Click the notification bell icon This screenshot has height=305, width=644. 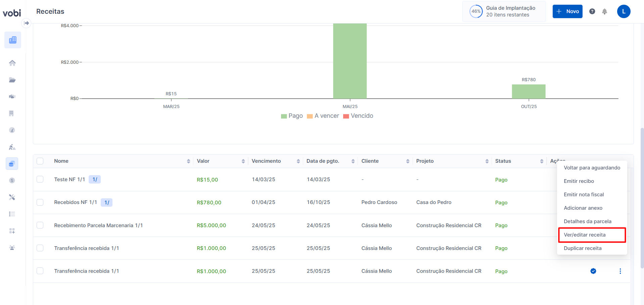[604, 11]
